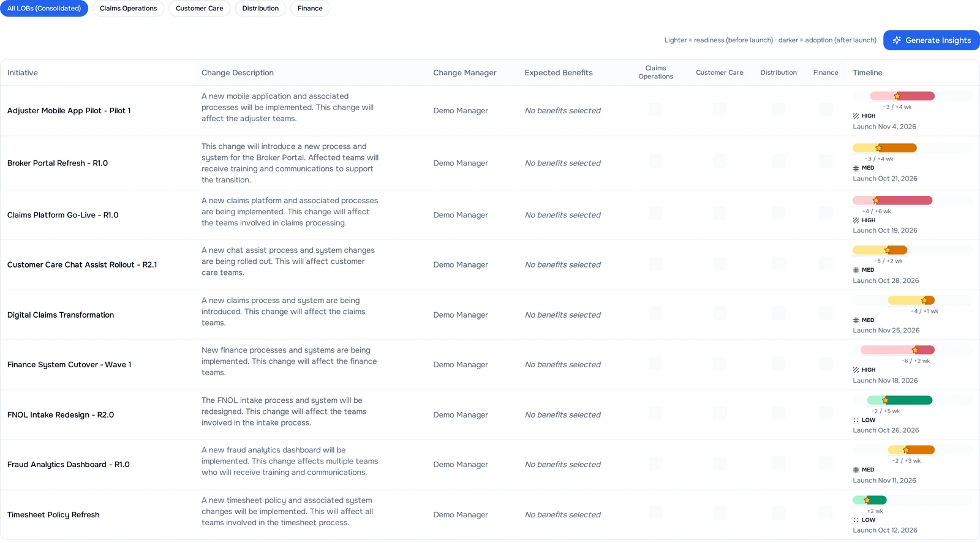Click the Change Manager column header

pos(465,73)
